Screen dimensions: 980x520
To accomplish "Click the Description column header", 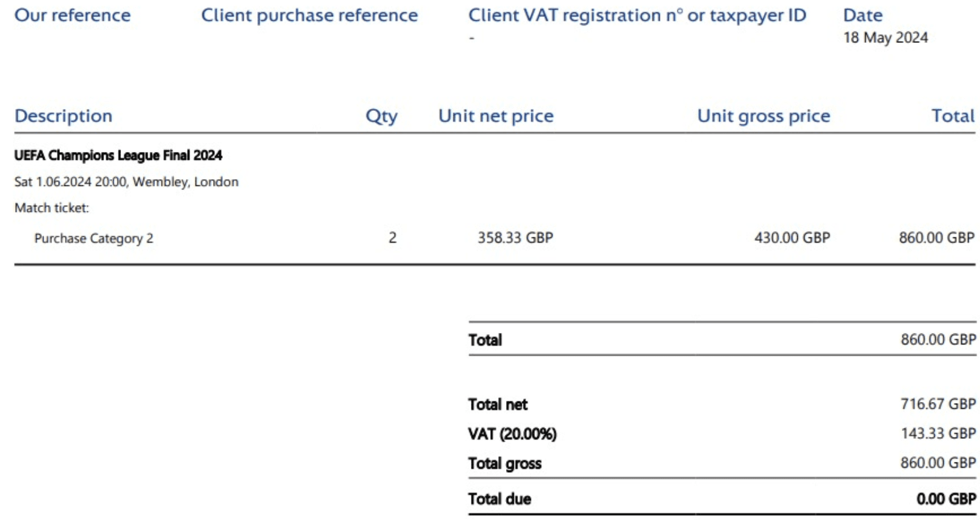I will (x=64, y=116).
